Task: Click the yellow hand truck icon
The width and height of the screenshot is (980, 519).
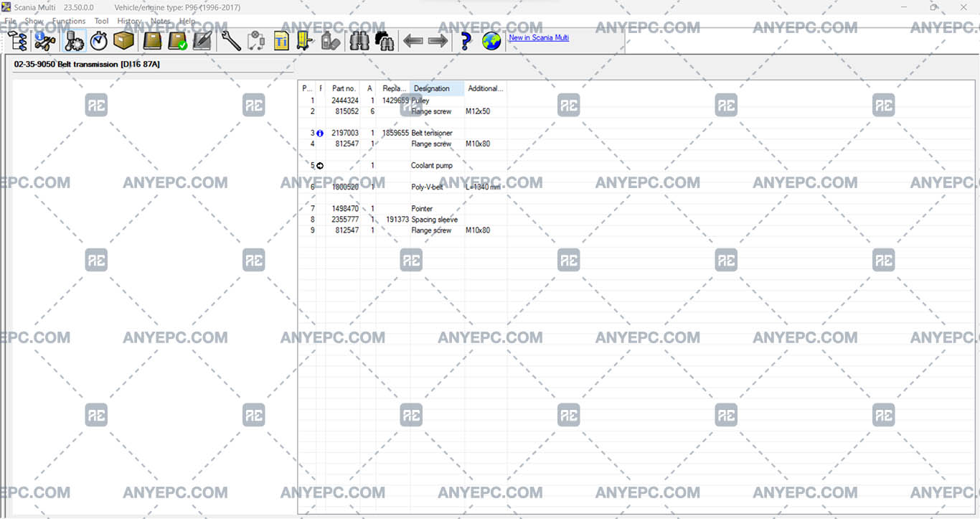Action: click(305, 41)
